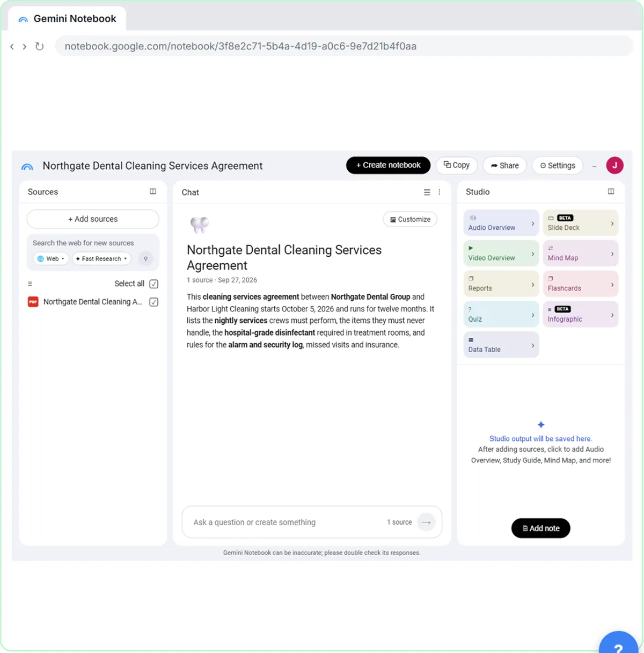Click the browser back arrow
Viewport: 644px width, 653px height.
[x=12, y=47]
